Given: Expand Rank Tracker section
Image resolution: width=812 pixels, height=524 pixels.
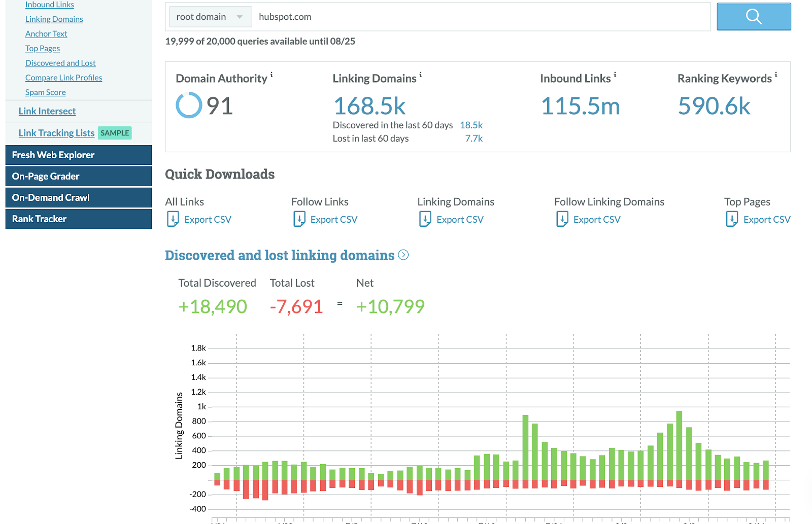Looking at the screenshot, I should coord(79,219).
